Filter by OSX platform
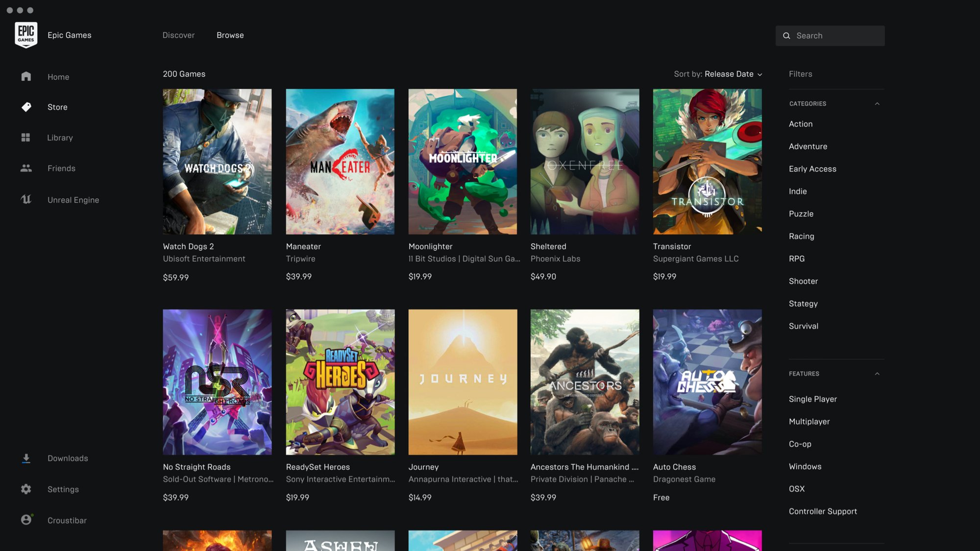This screenshot has height=551, width=980. click(797, 489)
